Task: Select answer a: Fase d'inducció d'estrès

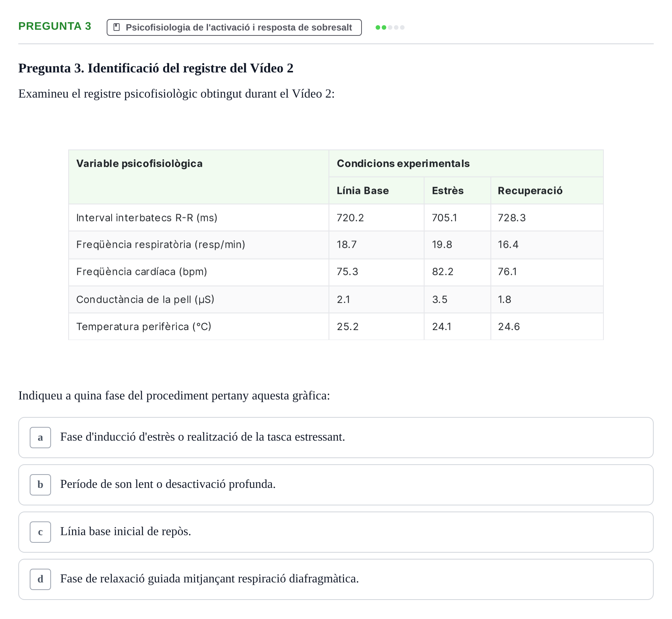Action: (336, 438)
